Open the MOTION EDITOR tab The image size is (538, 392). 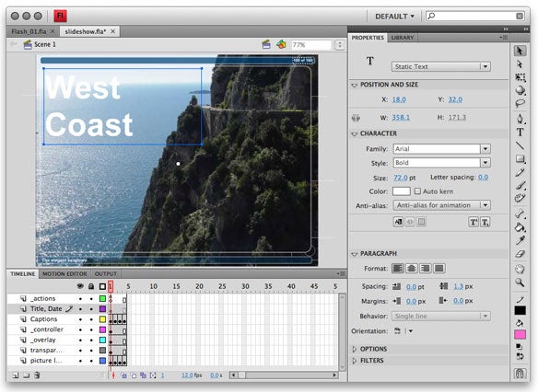pos(64,274)
